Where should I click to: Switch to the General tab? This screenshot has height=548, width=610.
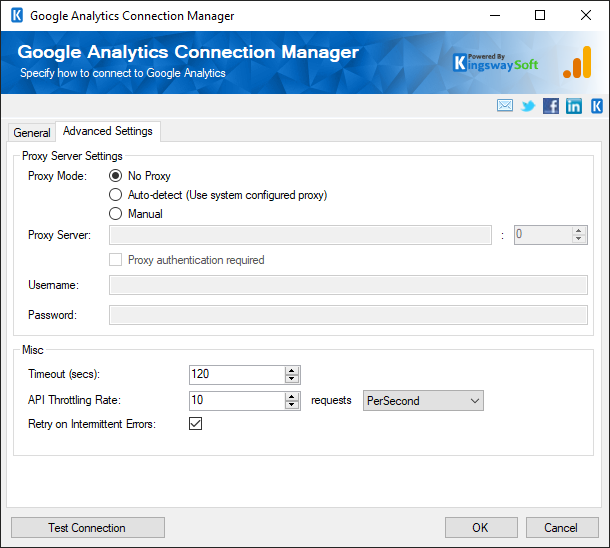click(x=32, y=133)
